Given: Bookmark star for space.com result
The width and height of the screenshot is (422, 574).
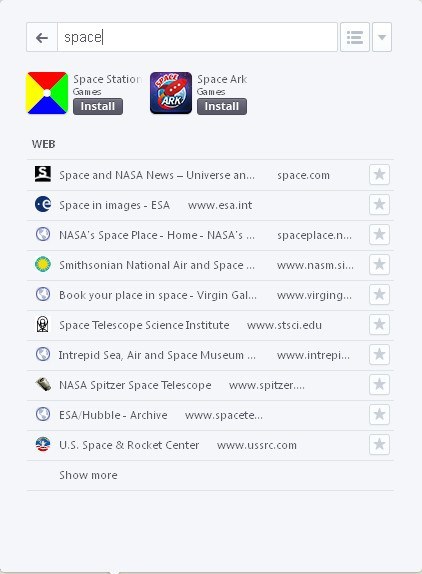Looking at the screenshot, I should [x=379, y=175].
